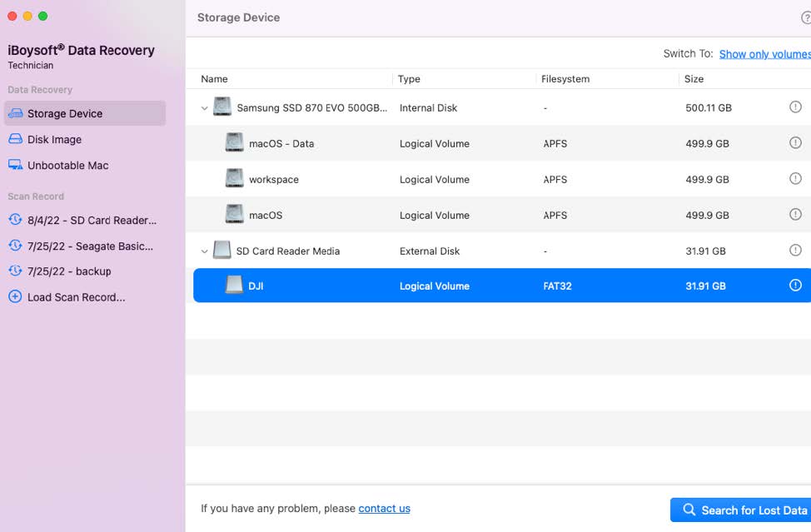Open the 7/25/22 backup scan record
This screenshot has height=532, width=811.
(67, 271)
